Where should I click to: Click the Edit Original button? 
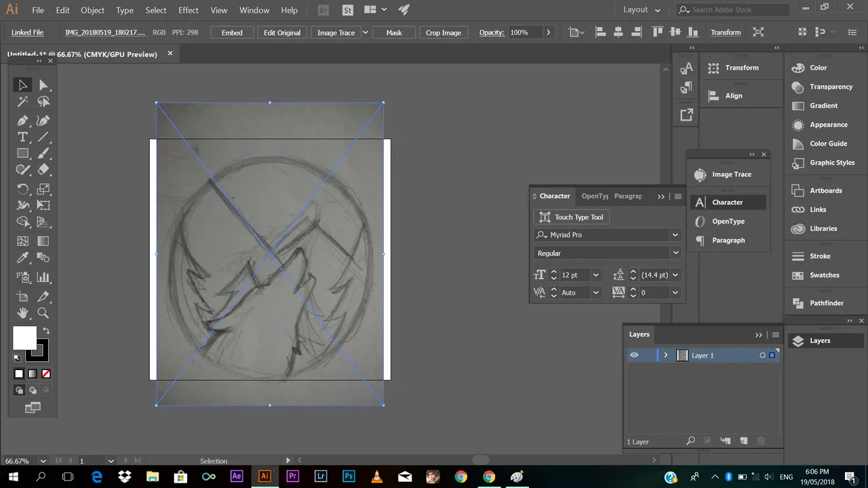(x=282, y=33)
